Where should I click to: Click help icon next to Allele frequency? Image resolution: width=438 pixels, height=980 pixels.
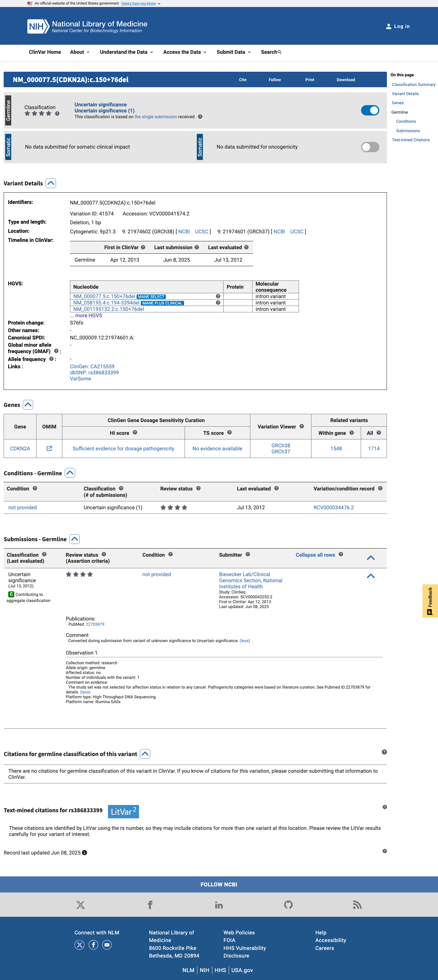click(x=51, y=359)
